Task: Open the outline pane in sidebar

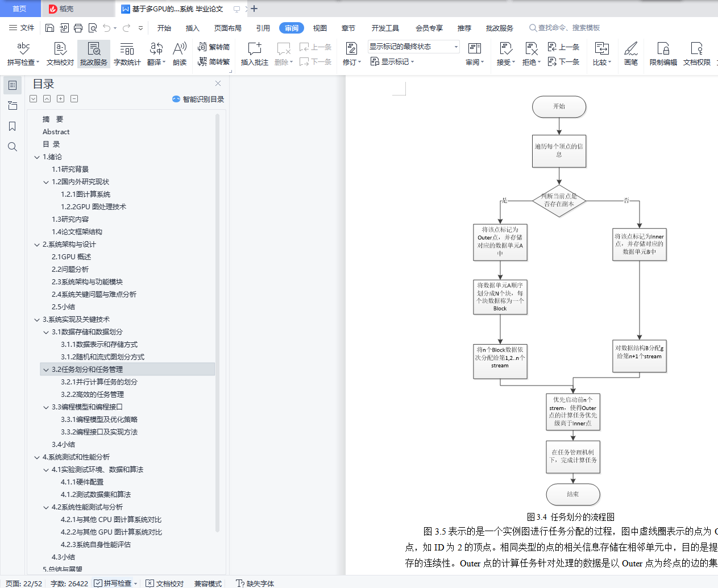Action: (13, 85)
